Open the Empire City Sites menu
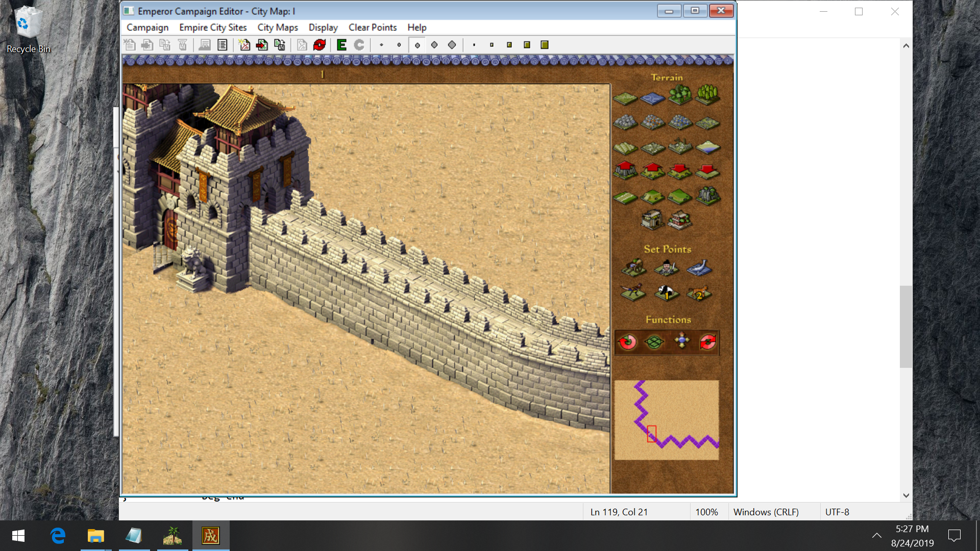The width and height of the screenshot is (980, 551). (x=213, y=28)
